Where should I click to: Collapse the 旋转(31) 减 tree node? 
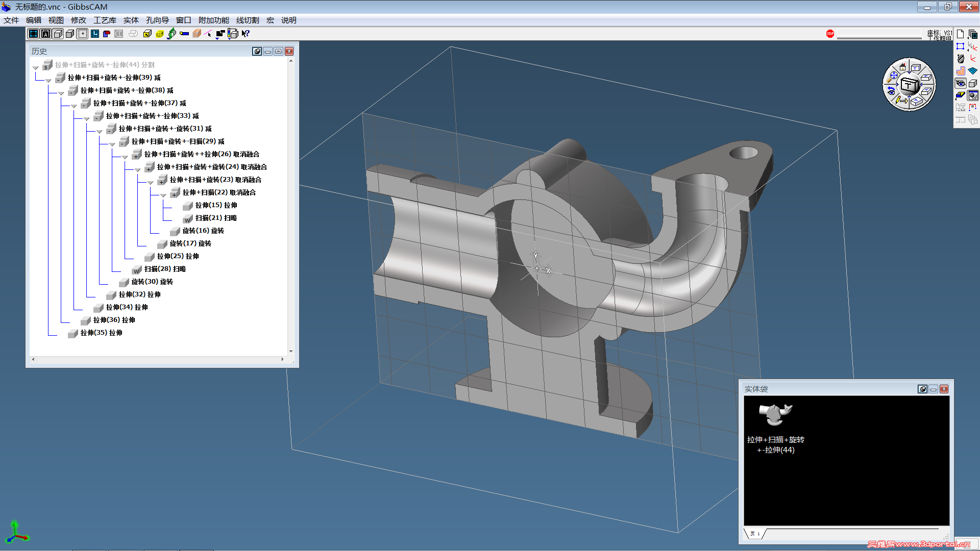click(99, 132)
